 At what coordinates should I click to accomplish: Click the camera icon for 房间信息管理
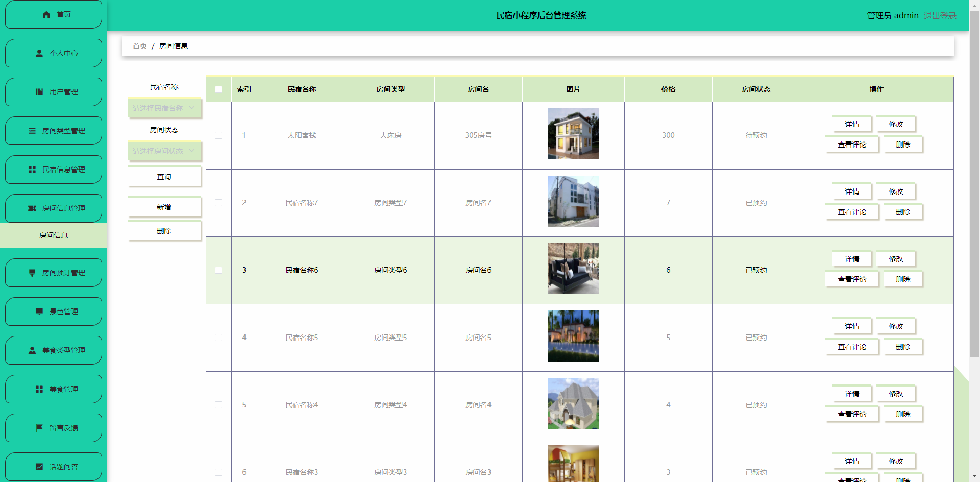point(32,208)
